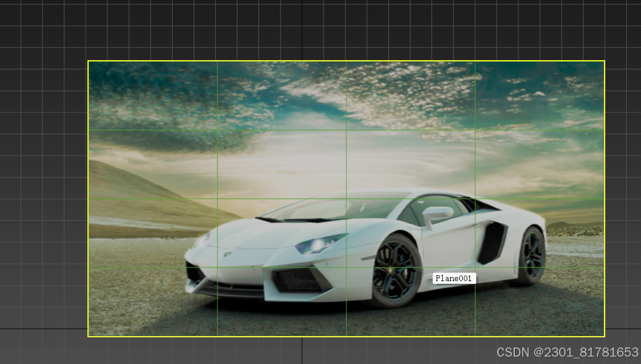This screenshot has height=364, width=641.
Task: Click the Plane001 object name label
Action: 454,278
